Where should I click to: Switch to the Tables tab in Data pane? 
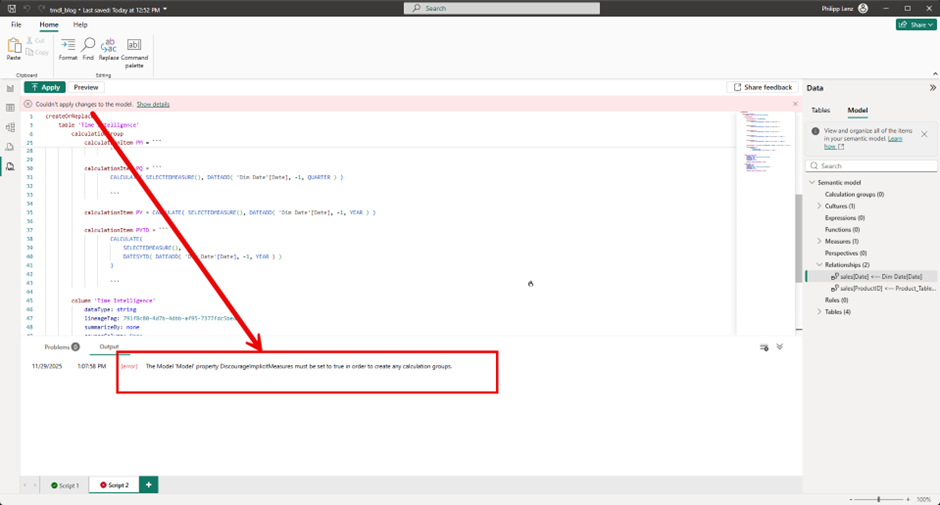(820, 110)
